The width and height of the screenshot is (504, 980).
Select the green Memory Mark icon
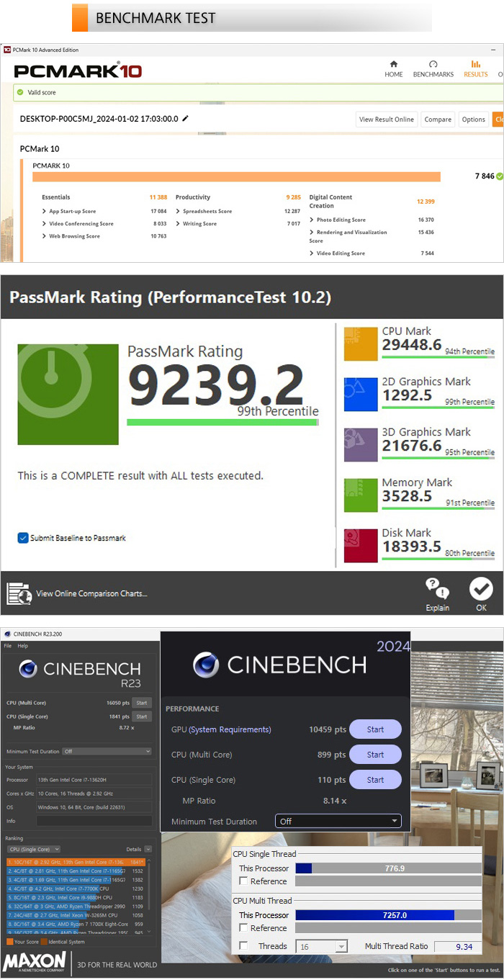(361, 495)
